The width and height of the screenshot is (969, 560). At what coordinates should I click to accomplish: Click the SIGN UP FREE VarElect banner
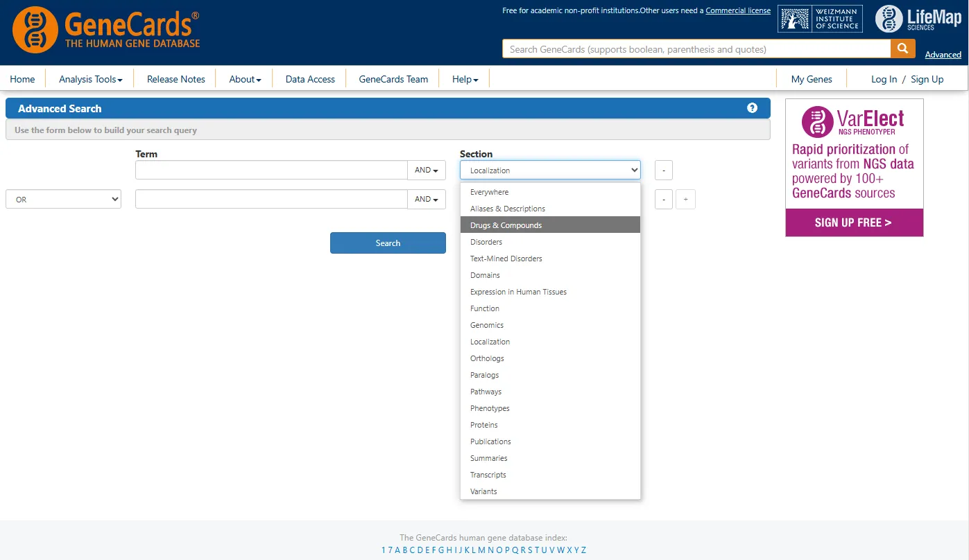pyautogui.click(x=853, y=222)
